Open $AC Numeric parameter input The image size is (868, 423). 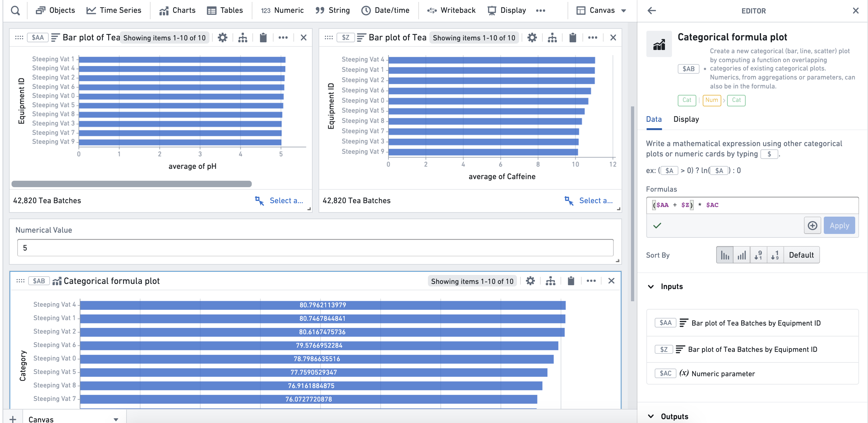pyautogui.click(x=752, y=373)
